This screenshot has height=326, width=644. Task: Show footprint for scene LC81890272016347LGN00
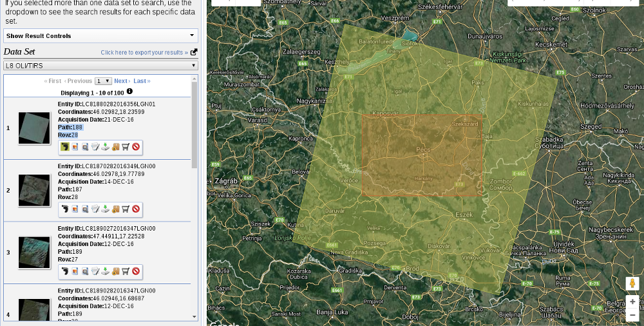click(65, 271)
